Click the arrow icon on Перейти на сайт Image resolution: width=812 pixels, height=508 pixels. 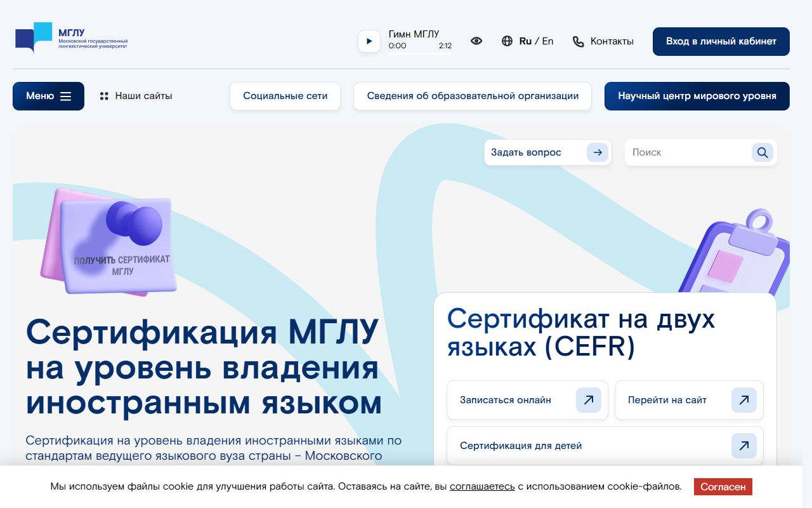[x=744, y=400]
